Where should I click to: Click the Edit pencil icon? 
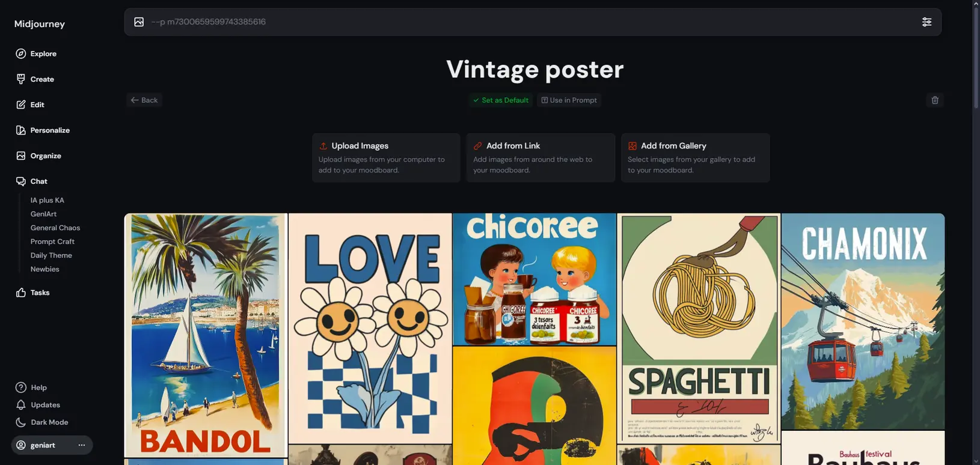[x=21, y=105]
